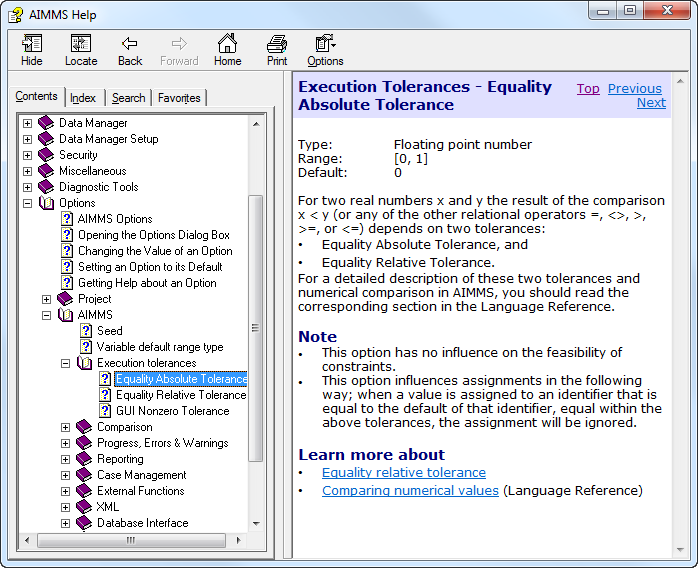
Task: Click the Data Manager book icon
Action: point(46,123)
